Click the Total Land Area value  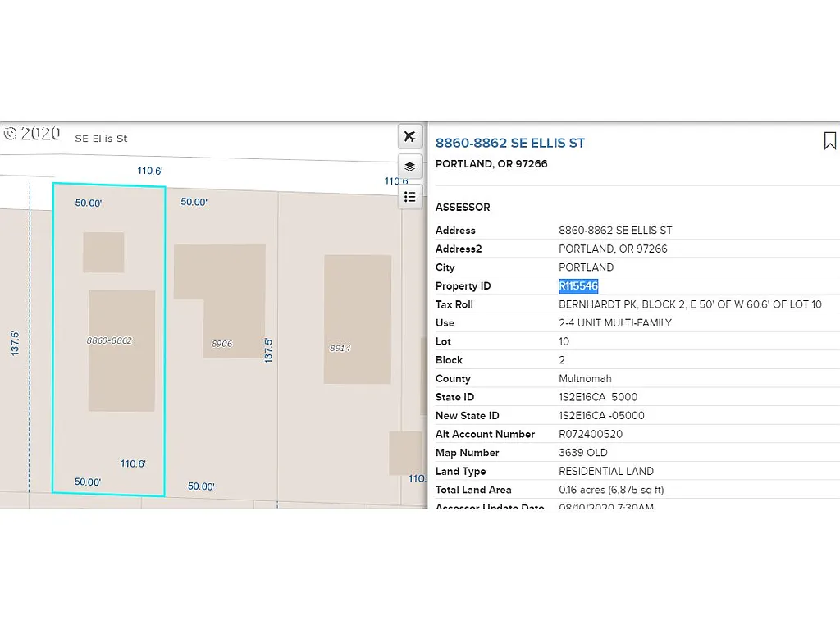click(611, 490)
